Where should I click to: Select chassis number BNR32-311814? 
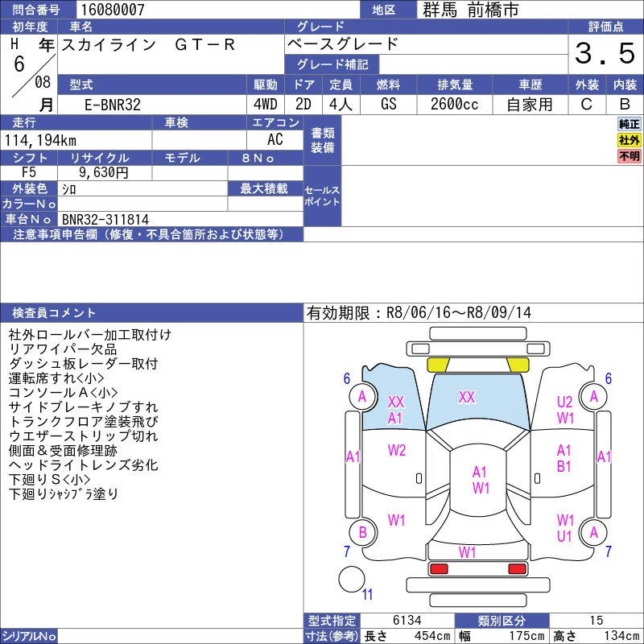tap(105, 220)
